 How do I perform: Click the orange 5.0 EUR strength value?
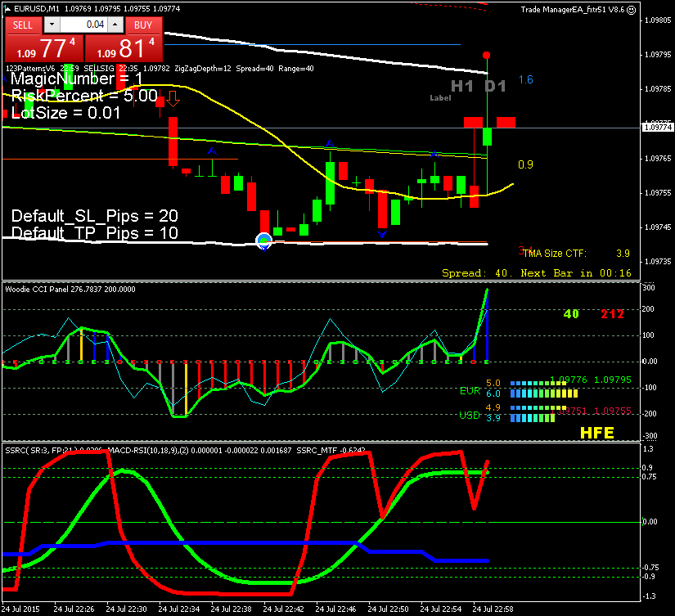click(493, 383)
